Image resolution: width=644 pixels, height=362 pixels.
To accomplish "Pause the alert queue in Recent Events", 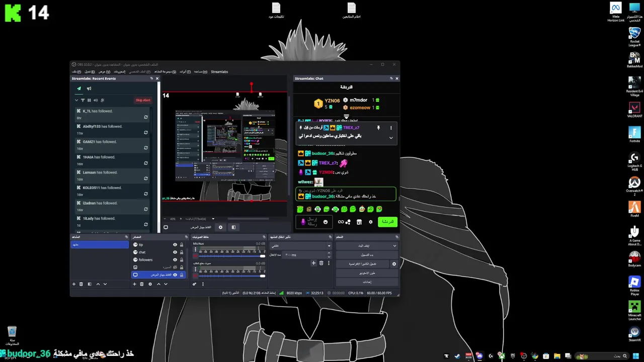I will coord(90,100).
